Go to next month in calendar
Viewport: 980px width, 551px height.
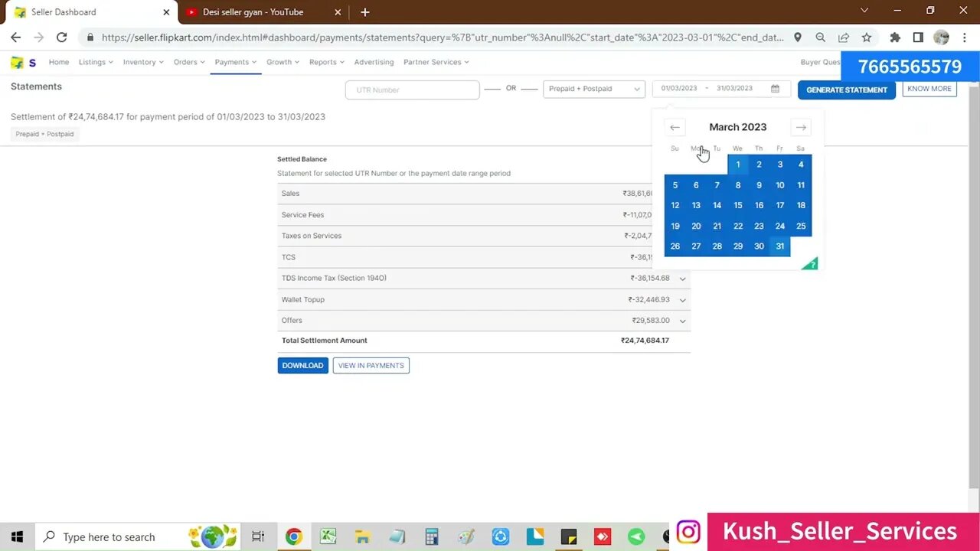[x=801, y=127]
